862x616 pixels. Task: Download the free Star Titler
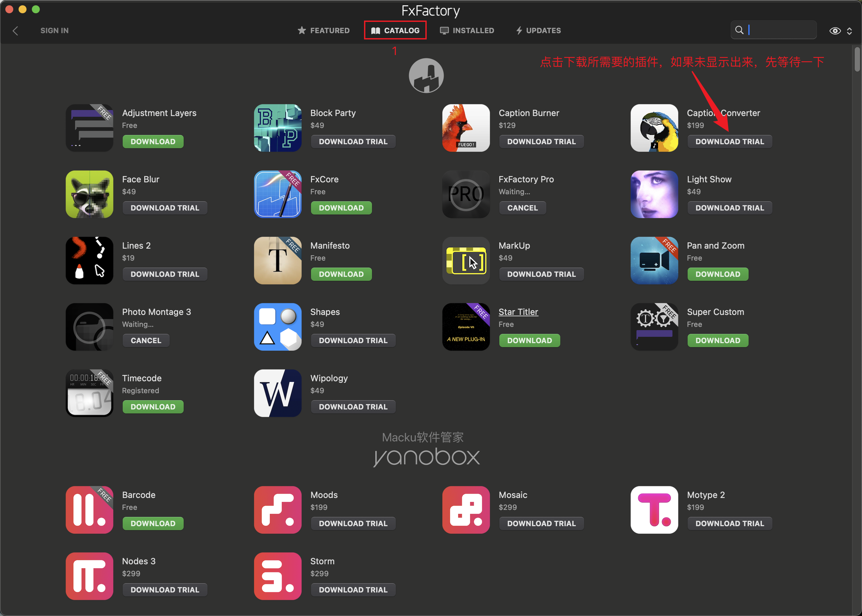[529, 340]
